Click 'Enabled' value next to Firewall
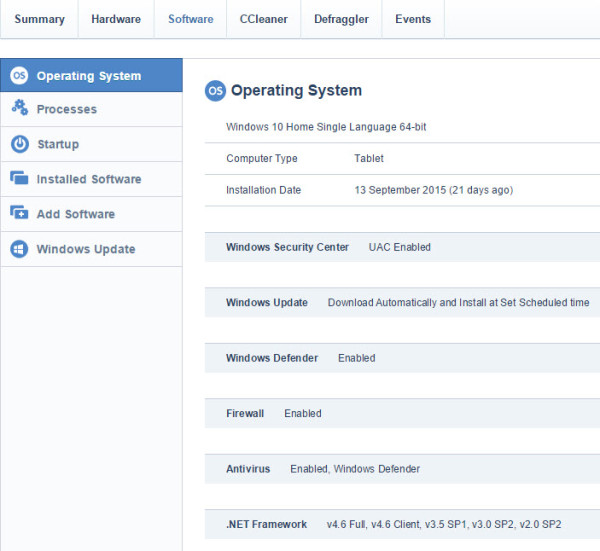Viewport: 600px width, 551px height. coord(303,413)
